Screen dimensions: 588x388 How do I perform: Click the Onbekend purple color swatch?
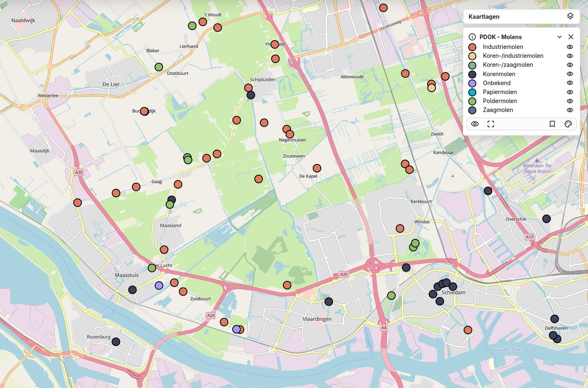472,83
